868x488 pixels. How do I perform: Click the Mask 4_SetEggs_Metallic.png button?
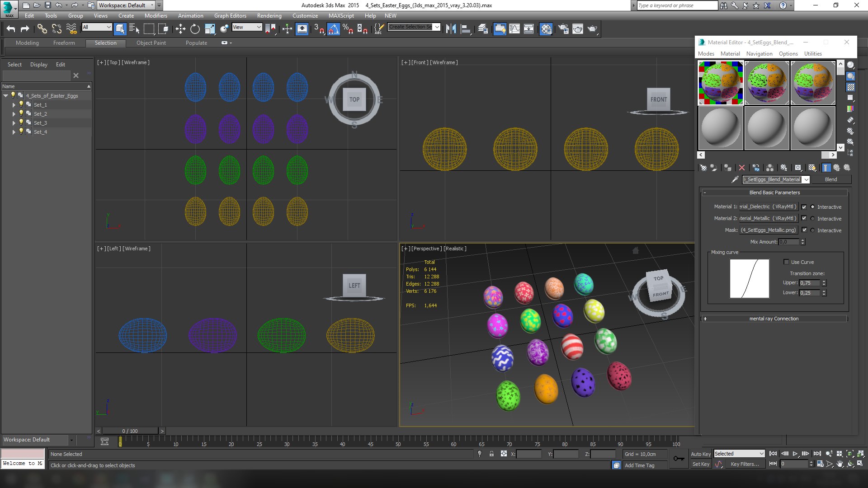(x=769, y=230)
